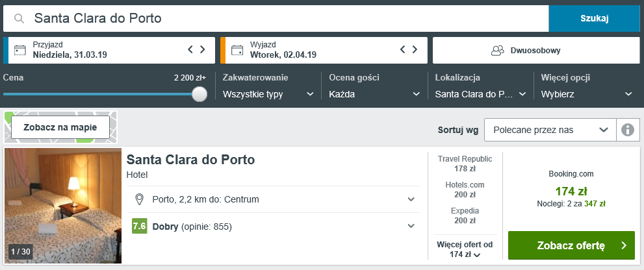Open Zakwaterowanie type dropdown
The height and width of the screenshot is (270, 644).
268,94
